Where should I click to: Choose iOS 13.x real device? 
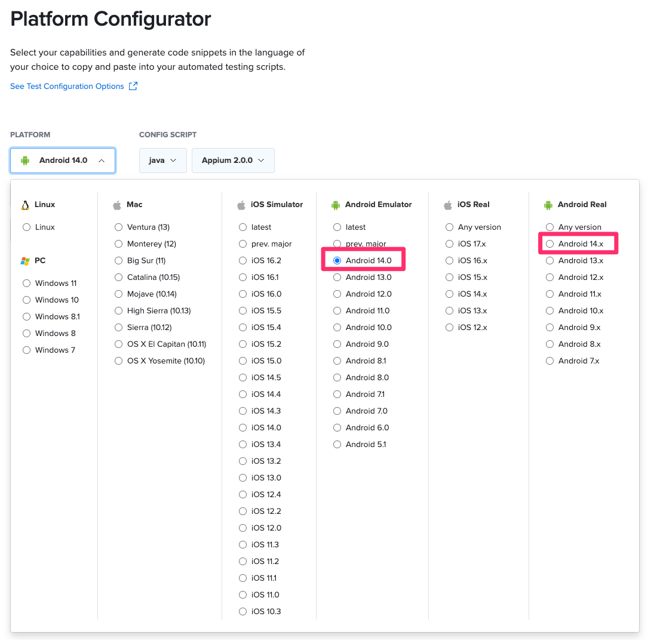449,311
